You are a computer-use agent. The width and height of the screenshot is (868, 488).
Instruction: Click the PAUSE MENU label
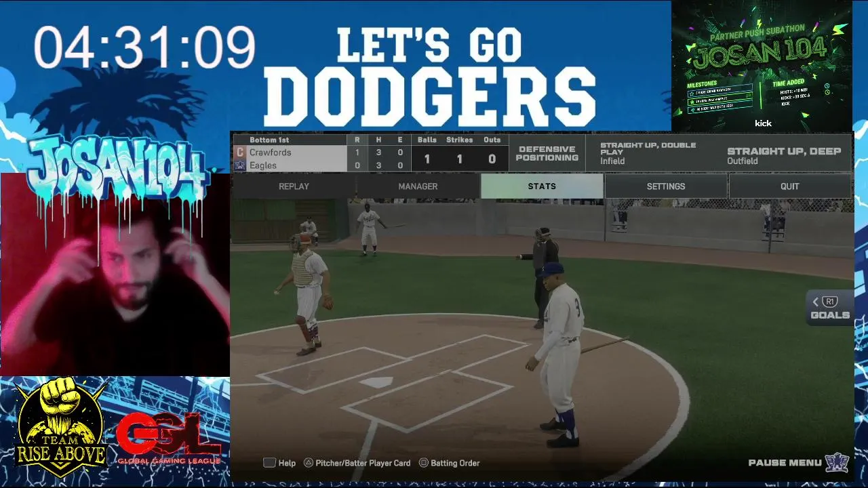tap(785, 463)
